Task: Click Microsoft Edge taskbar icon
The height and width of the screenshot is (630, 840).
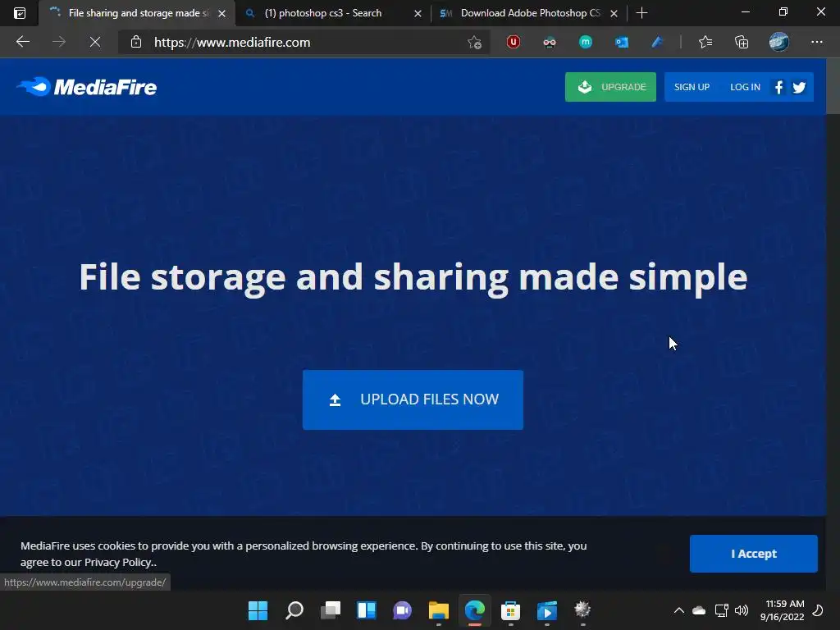Action: (x=475, y=610)
